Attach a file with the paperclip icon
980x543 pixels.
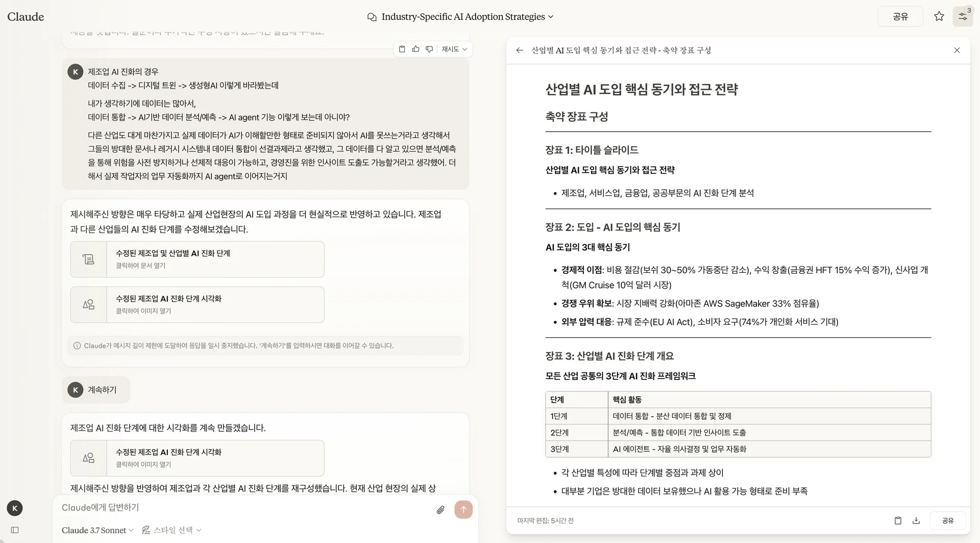tap(440, 509)
